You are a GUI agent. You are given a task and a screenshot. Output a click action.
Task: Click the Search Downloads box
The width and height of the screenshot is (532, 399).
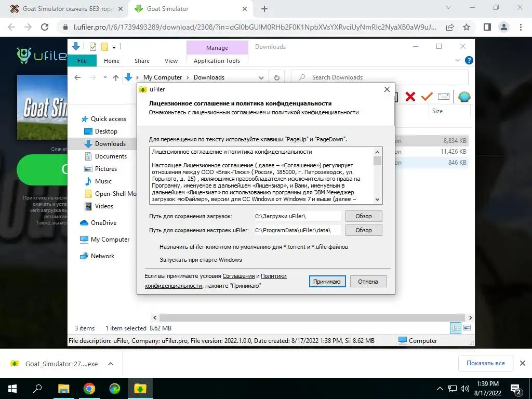[x=380, y=77]
